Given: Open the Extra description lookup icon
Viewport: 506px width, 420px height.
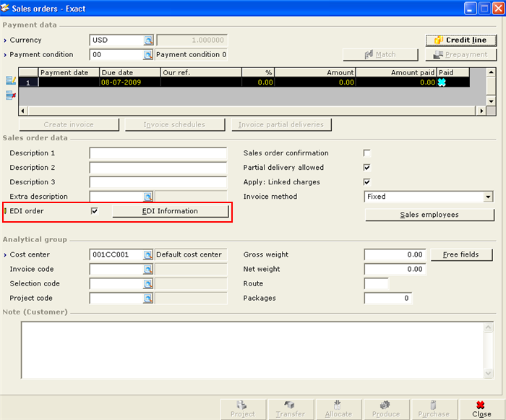Looking at the screenshot, I should click(x=148, y=197).
